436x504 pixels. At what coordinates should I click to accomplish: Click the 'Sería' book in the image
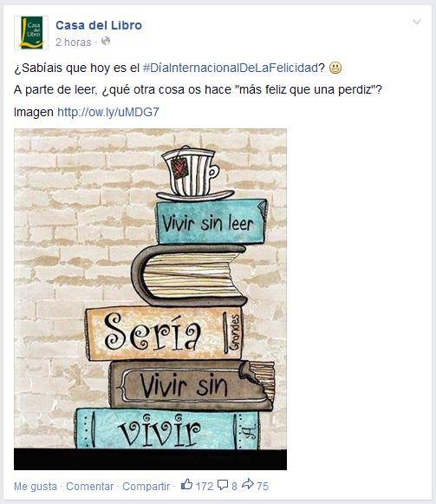click(x=164, y=333)
